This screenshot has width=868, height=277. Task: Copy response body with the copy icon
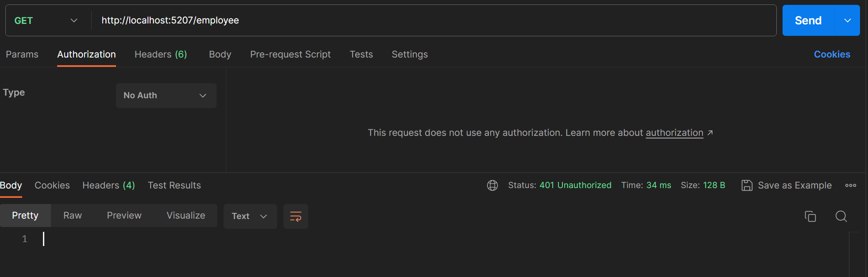(810, 216)
